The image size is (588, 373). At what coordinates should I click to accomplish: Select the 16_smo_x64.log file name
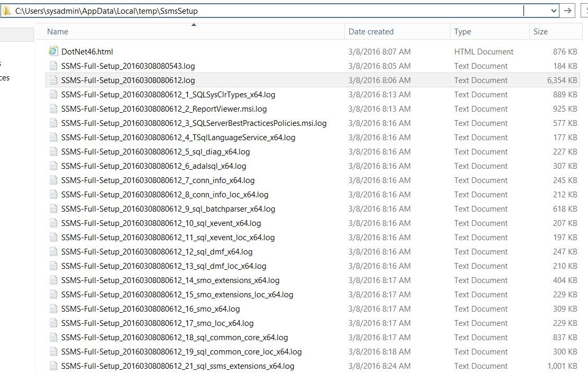pos(150,308)
